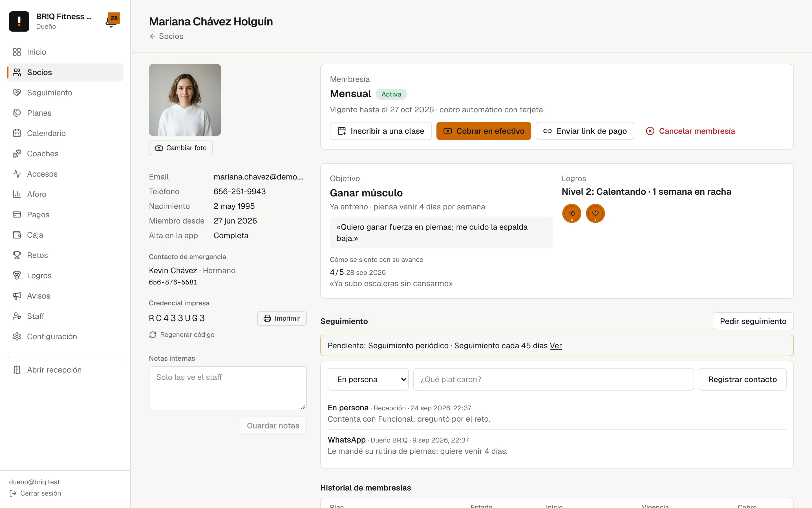Click the email mariana.chavez@demo… value
Image resolution: width=812 pixels, height=508 pixels.
point(258,177)
